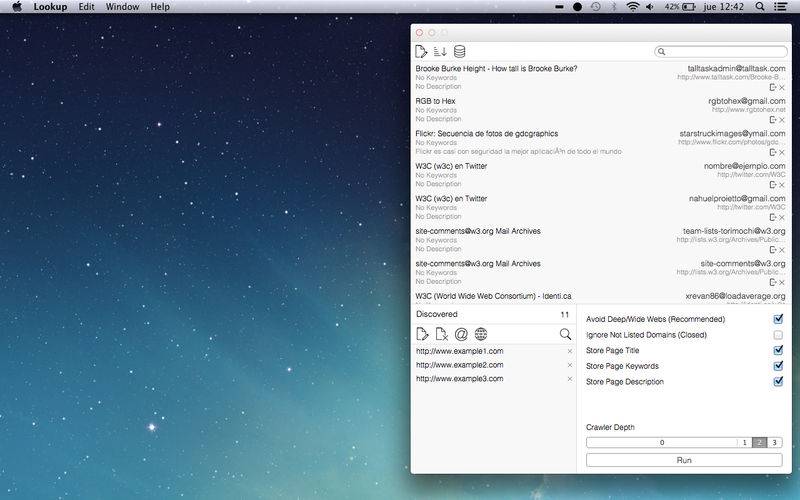Click the search field in the toolbar
Viewport: 800px width, 500px height.
(x=721, y=52)
